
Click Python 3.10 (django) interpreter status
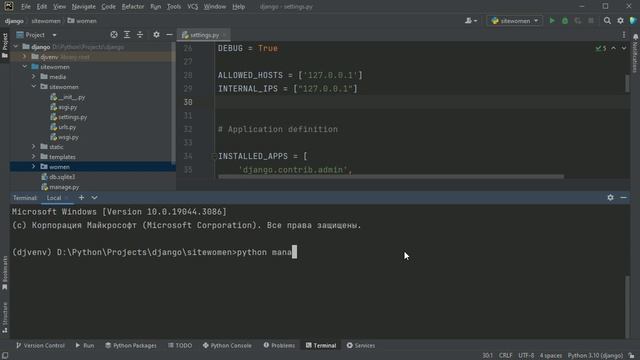click(x=595, y=356)
